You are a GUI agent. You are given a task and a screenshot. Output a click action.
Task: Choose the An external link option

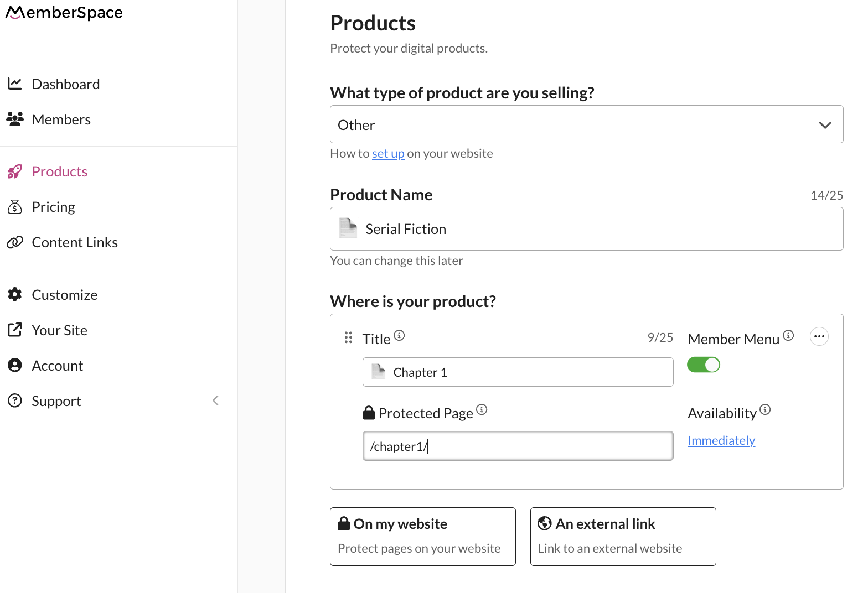pyautogui.click(x=623, y=536)
